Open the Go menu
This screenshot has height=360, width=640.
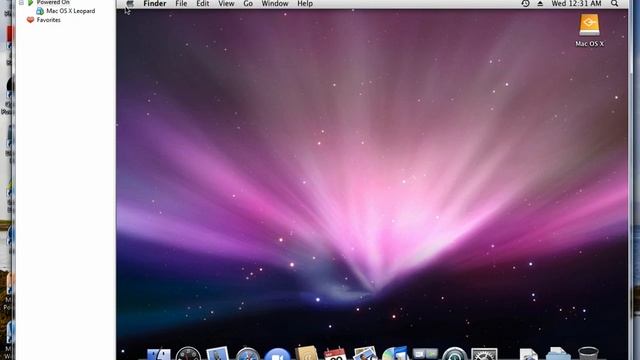(248, 4)
